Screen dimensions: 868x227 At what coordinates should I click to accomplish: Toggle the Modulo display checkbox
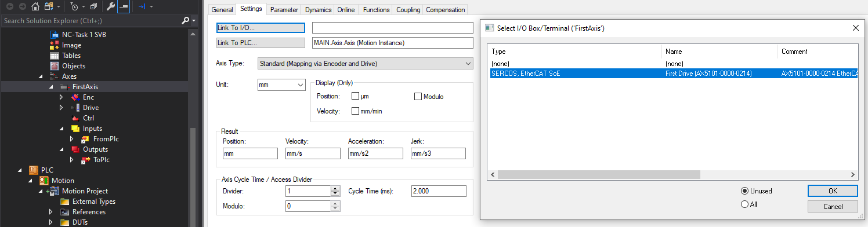[x=418, y=97]
